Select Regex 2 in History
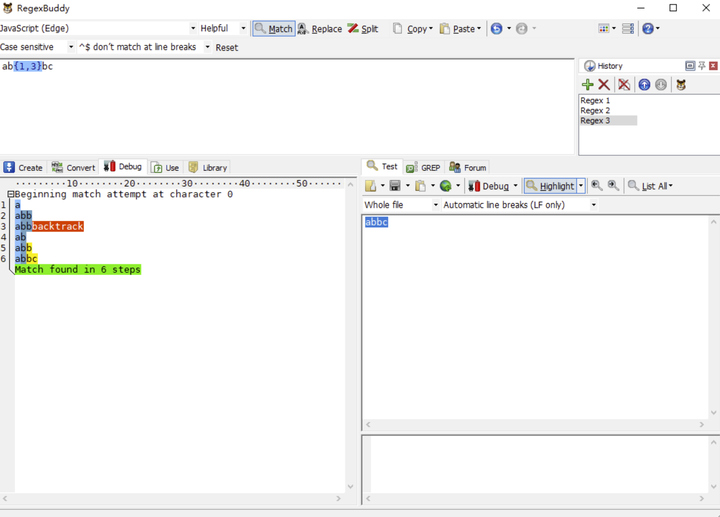This screenshot has height=517, width=720. click(595, 111)
